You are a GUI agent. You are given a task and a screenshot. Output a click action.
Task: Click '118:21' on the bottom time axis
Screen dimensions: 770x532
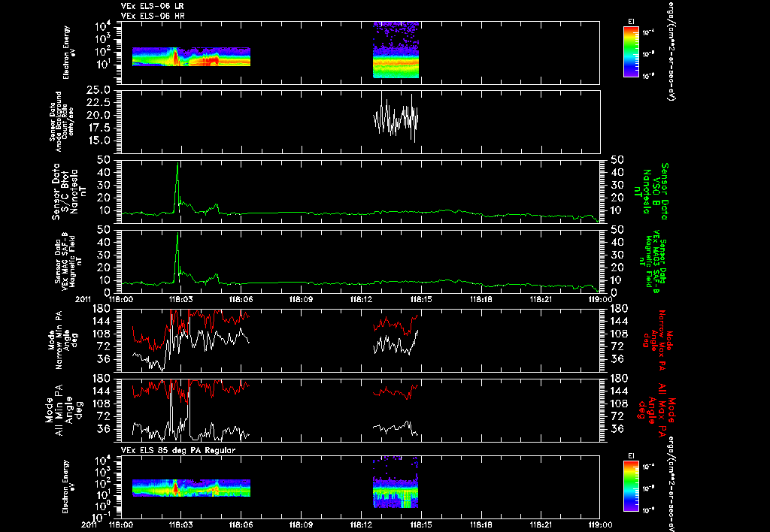click(x=541, y=524)
